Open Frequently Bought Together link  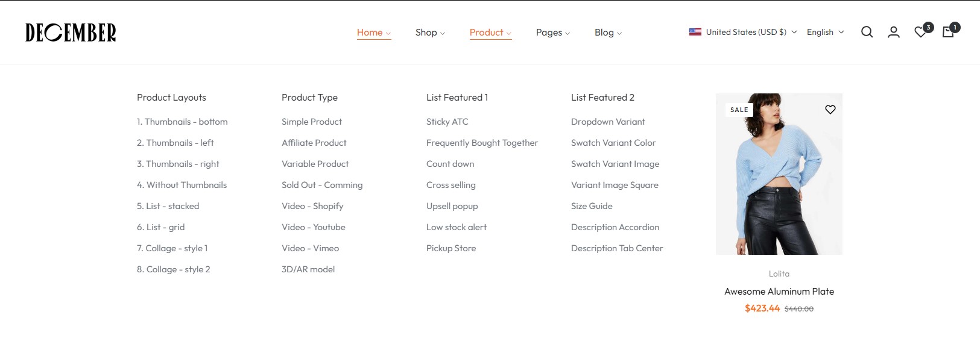(x=482, y=143)
